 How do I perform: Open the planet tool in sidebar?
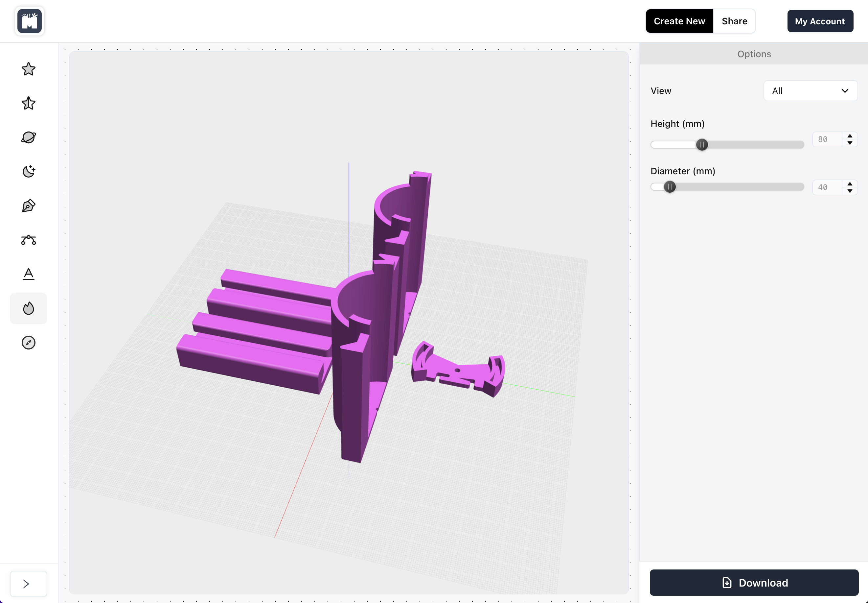29,137
